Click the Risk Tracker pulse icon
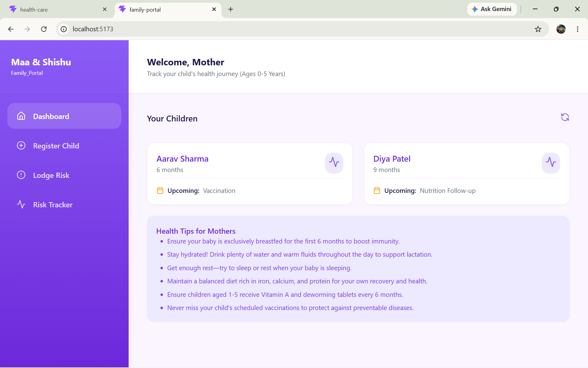The width and height of the screenshot is (588, 368). coord(21,204)
